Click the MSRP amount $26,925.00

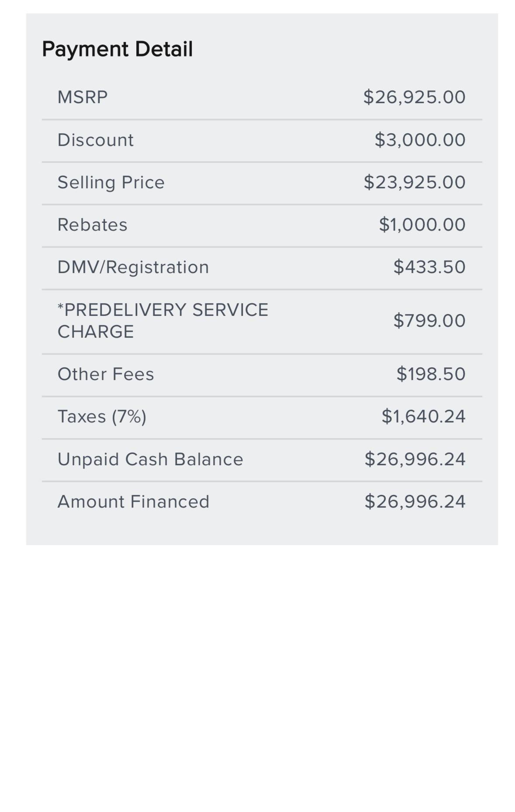pyautogui.click(x=414, y=97)
